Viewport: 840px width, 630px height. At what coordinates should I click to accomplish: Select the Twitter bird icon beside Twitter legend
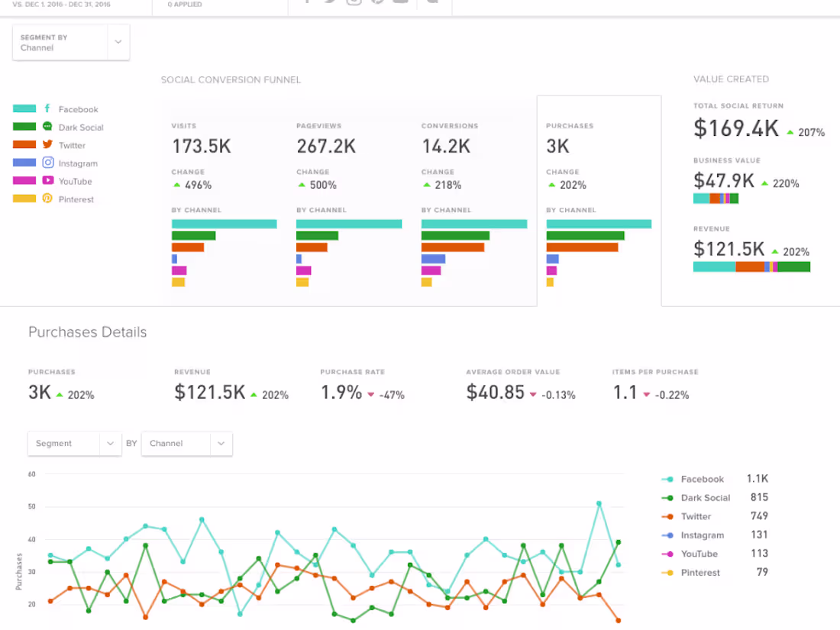pos(47,145)
